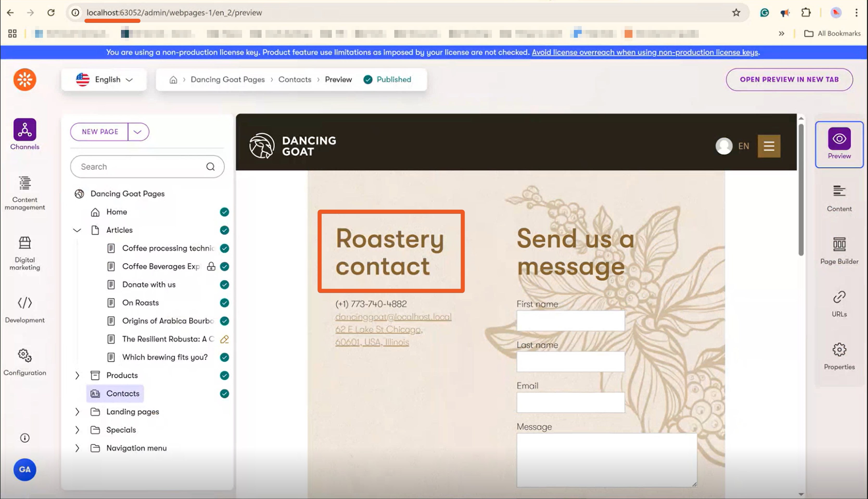The image size is (868, 499).
Task: Expand the Products tree node
Action: 77,375
